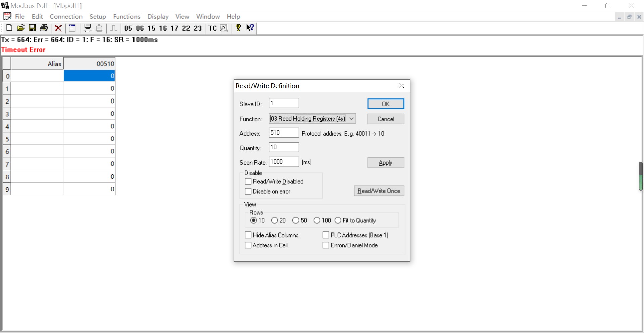Open function 23 Read/Write Registers
Screen dimensions: 644x333
[x=198, y=28]
